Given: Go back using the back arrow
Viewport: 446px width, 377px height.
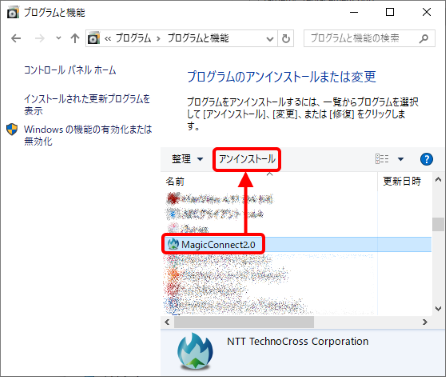Looking at the screenshot, I should pyautogui.click(x=16, y=38).
